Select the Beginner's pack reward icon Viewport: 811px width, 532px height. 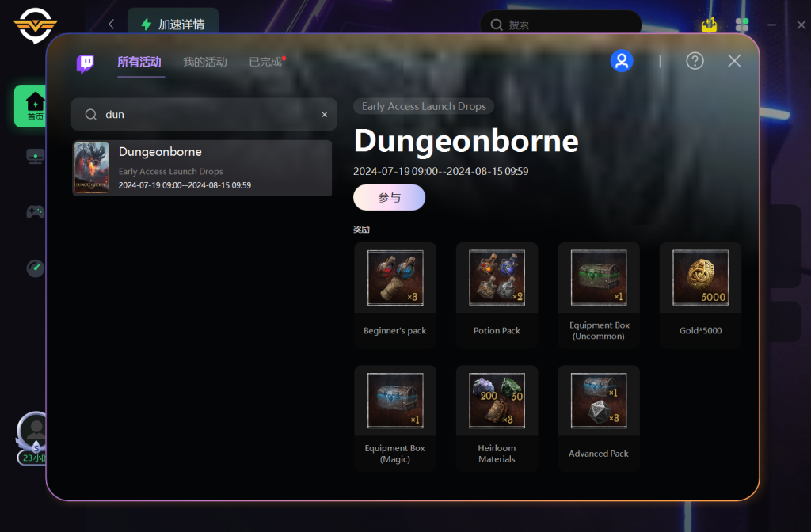[x=395, y=278]
